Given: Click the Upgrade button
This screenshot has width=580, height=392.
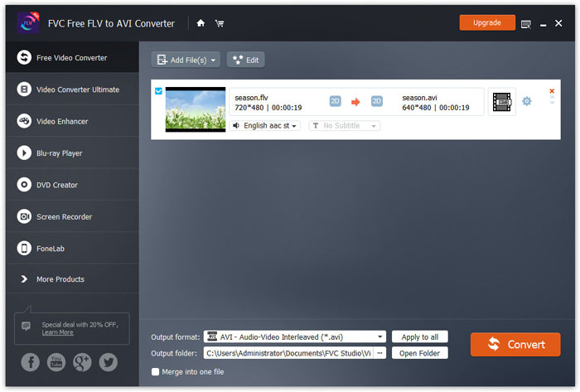Looking at the screenshot, I should click(487, 22).
